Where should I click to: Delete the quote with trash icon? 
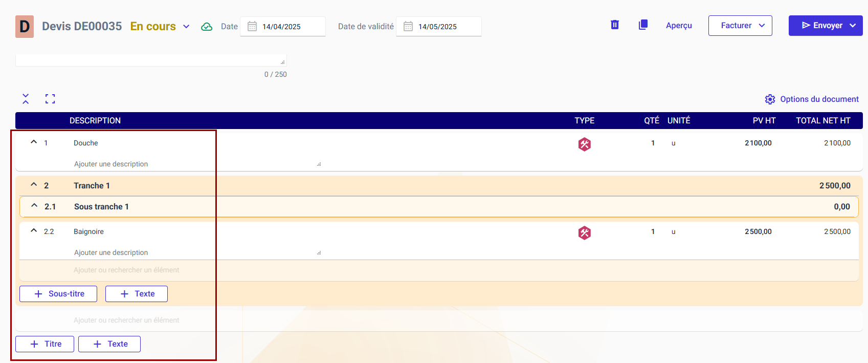pyautogui.click(x=615, y=25)
